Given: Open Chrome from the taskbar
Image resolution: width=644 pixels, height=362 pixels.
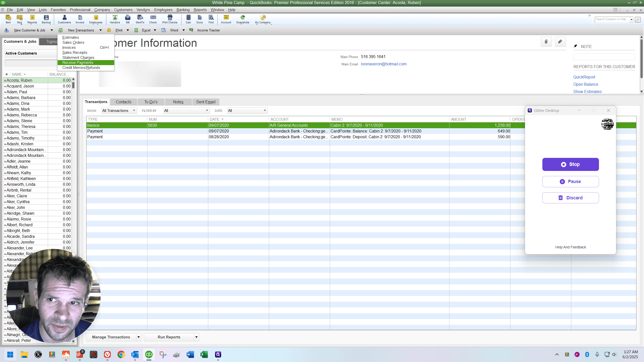Looking at the screenshot, I should point(121,354).
